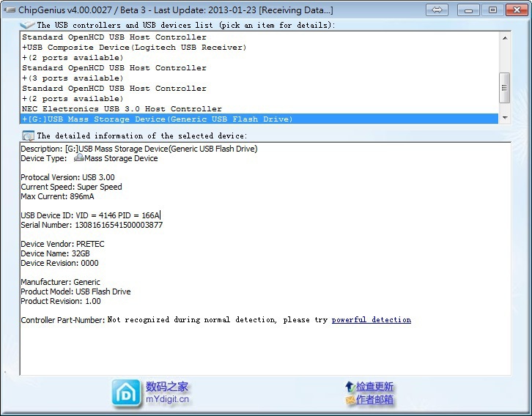Click the author email envelope icon
532x416 pixels.
pos(350,400)
